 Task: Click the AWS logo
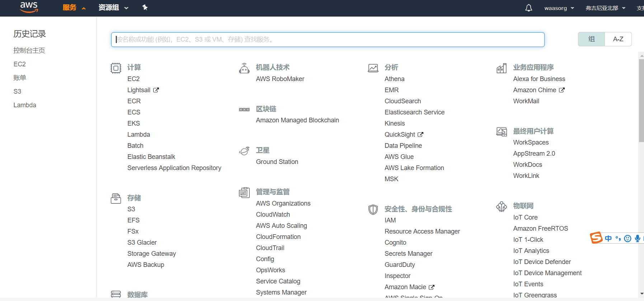29,7
